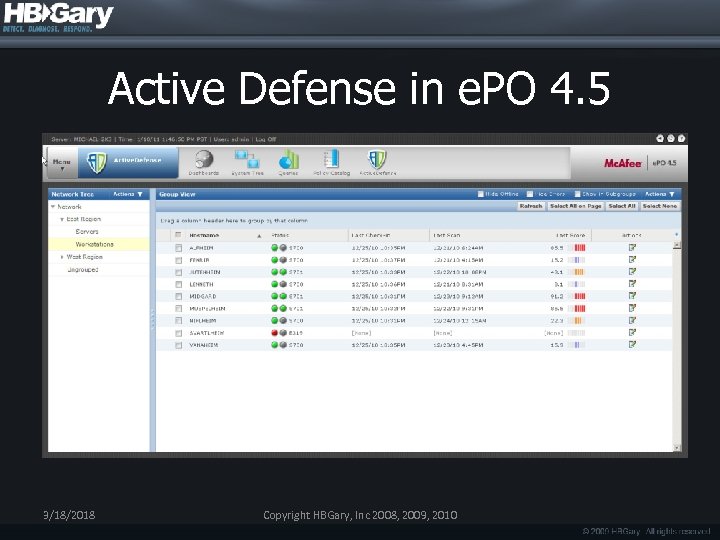Expand the West Region node
This screenshot has height=540, width=720.
click(62, 257)
